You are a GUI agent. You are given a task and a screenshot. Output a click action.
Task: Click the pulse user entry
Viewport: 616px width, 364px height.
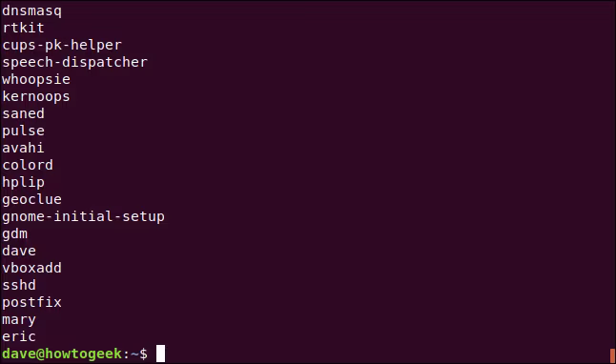click(x=23, y=131)
